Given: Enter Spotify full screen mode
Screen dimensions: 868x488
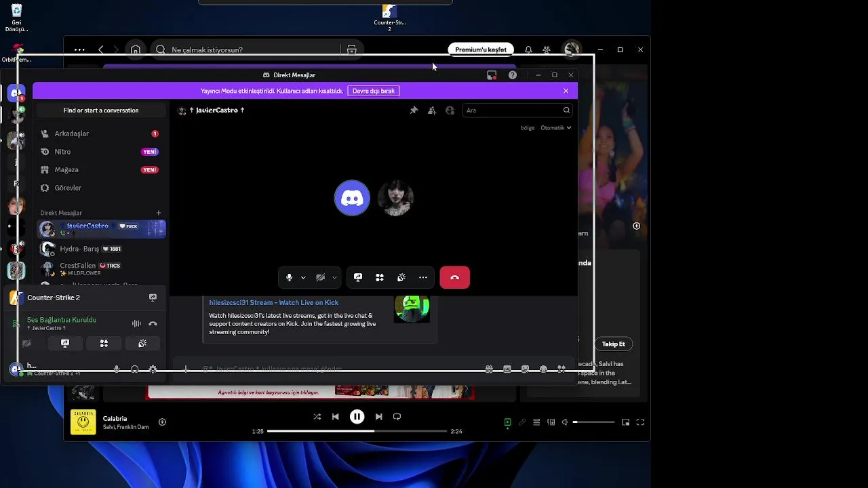Looking at the screenshot, I should pos(640,422).
